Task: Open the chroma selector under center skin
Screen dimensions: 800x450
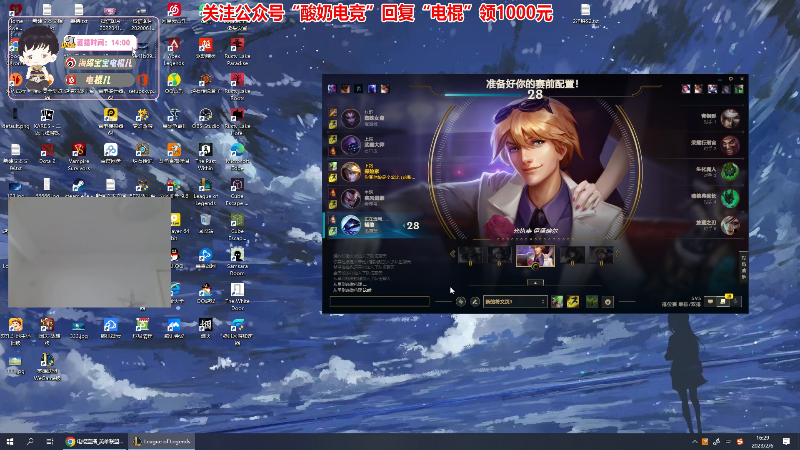Action: 535,266
